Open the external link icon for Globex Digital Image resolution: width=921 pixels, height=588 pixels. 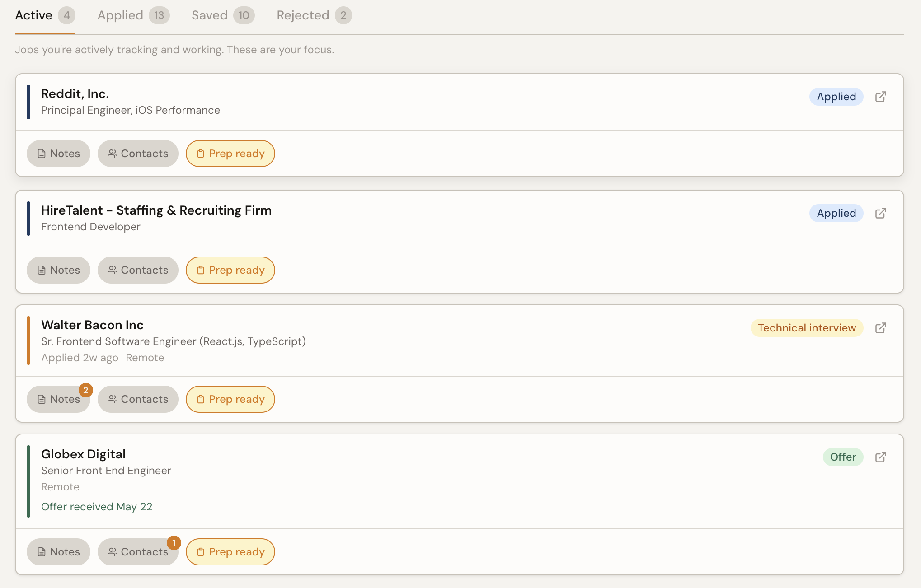[x=880, y=457]
